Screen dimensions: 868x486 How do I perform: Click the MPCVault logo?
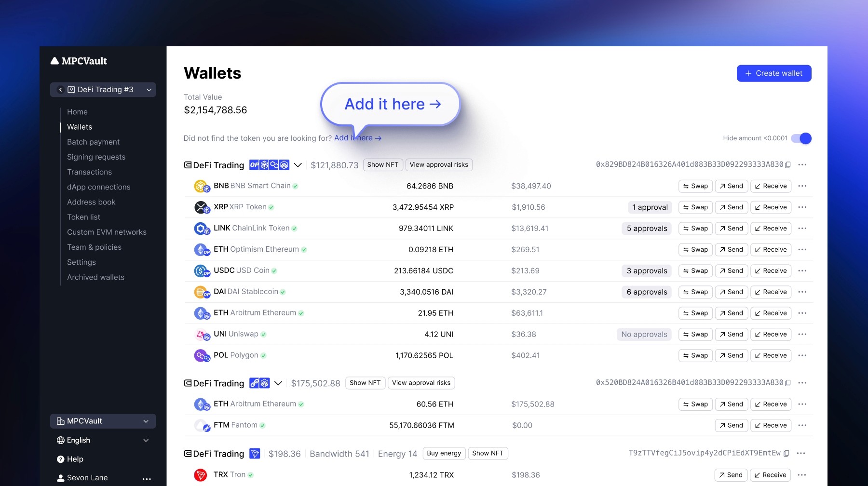point(79,61)
